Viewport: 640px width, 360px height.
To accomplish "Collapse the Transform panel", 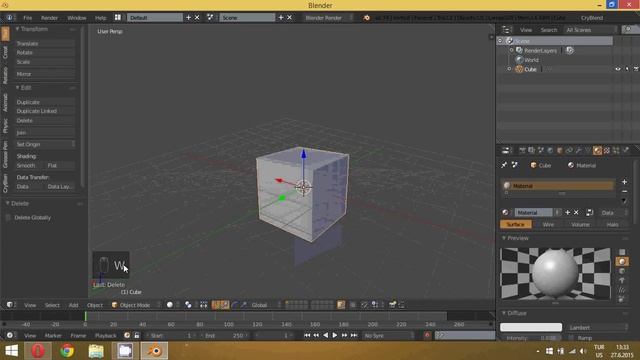I will (x=18, y=29).
